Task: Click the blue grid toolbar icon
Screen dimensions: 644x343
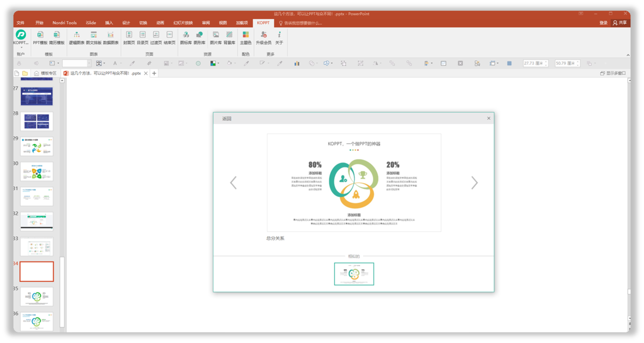Action: [x=509, y=63]
